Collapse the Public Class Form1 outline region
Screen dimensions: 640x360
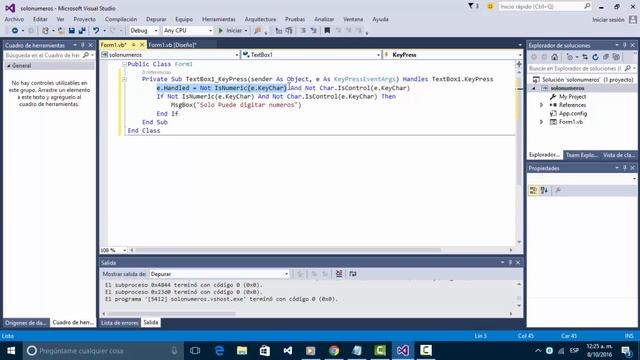[x=124, y=64]
